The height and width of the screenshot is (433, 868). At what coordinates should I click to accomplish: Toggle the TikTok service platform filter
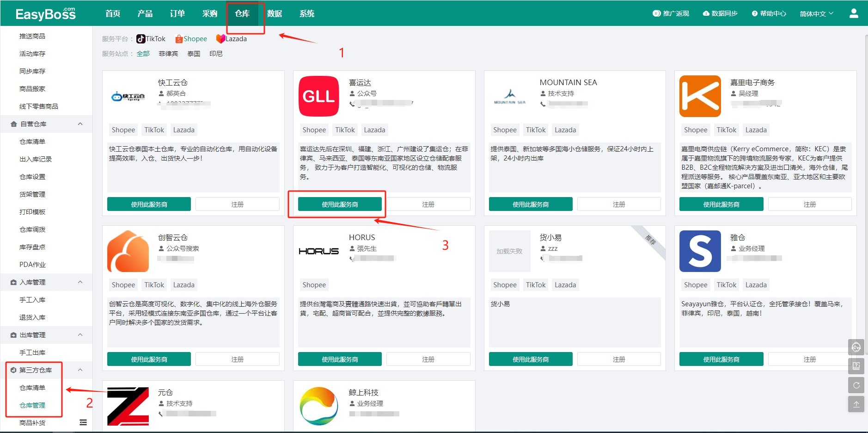(151, 39)
